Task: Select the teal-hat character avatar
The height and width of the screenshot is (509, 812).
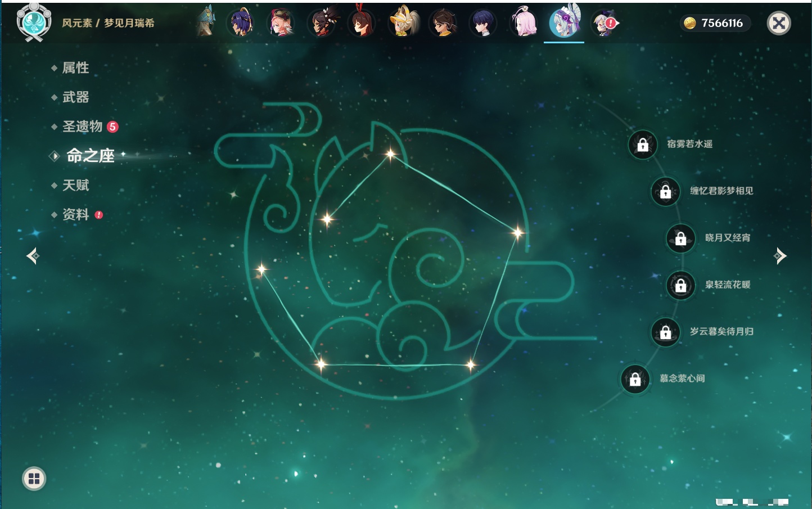Action: [206, 22]
